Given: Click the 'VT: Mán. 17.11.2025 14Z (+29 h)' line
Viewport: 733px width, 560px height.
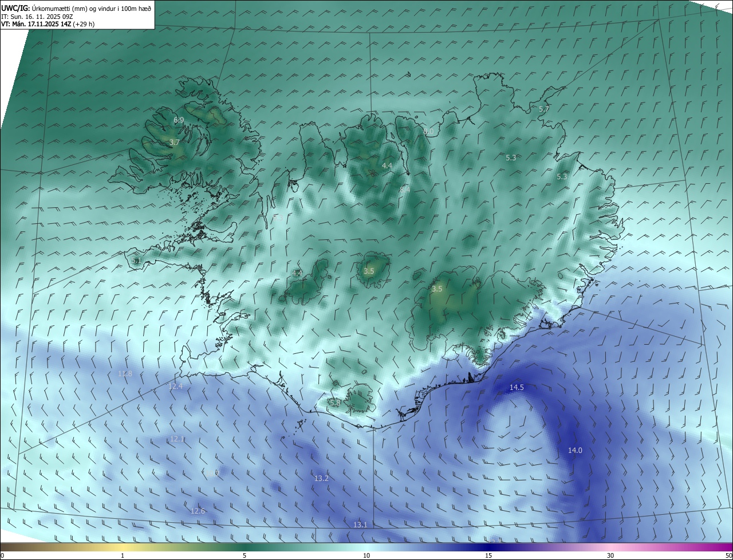Looking at the screenshot, I should pos(48,24).
